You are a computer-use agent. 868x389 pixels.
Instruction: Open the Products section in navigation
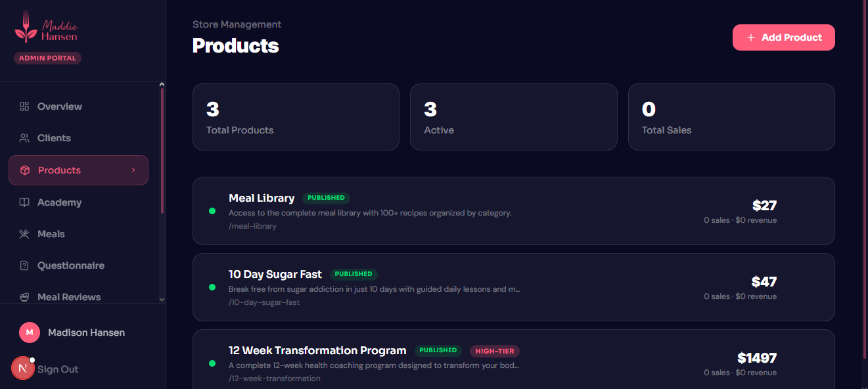click(x=60, y=170)
